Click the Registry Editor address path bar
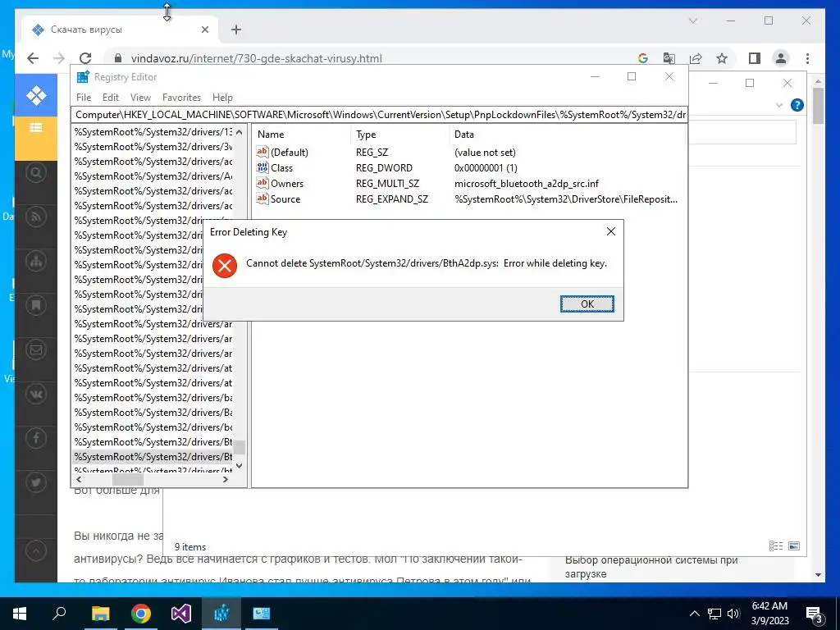This screenshot has height=630, width=840. coord(379,115)
